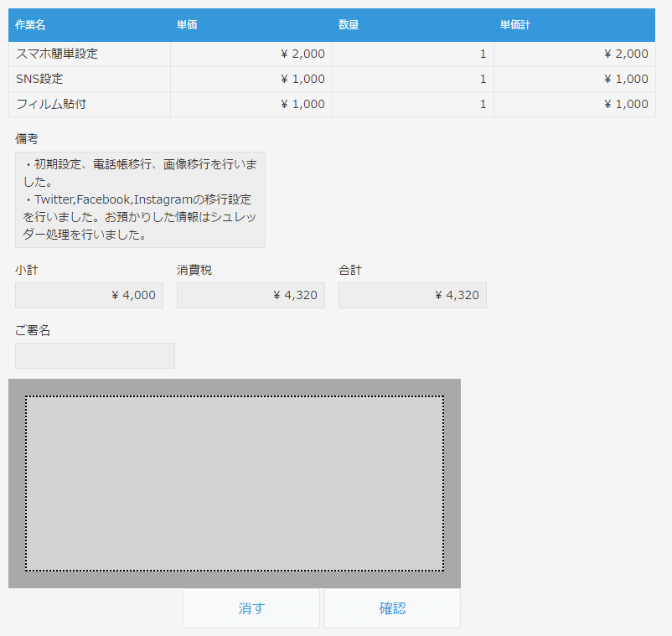Select the 小計 field showing ¥ 4,000
Image resolution: width=672 pixels, height=636 pixels.
(89, 295)
